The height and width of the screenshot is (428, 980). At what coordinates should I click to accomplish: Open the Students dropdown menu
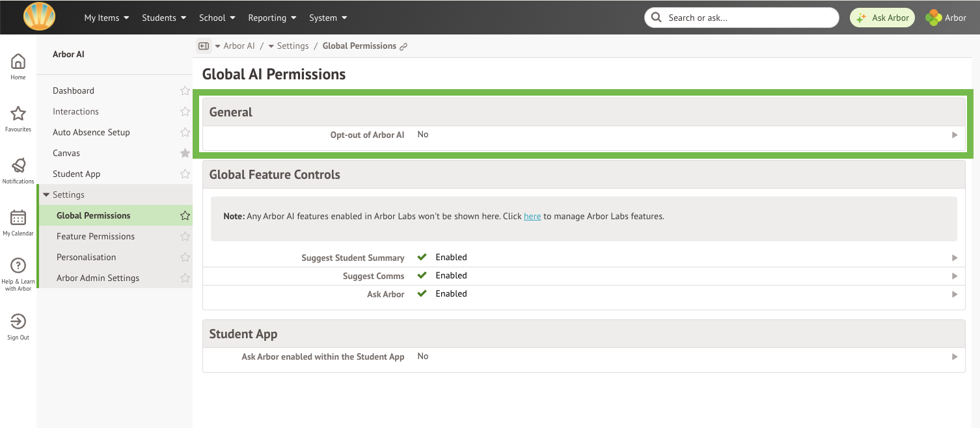click(164, 18)
